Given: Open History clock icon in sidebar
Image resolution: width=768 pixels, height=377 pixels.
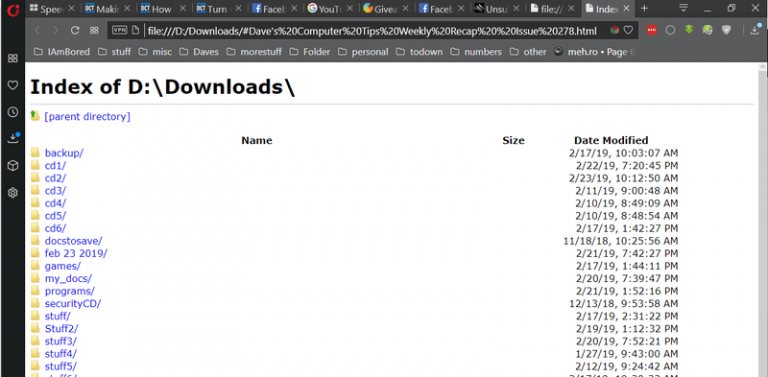Looking at the screenshot, I should [x=13, y=112].
